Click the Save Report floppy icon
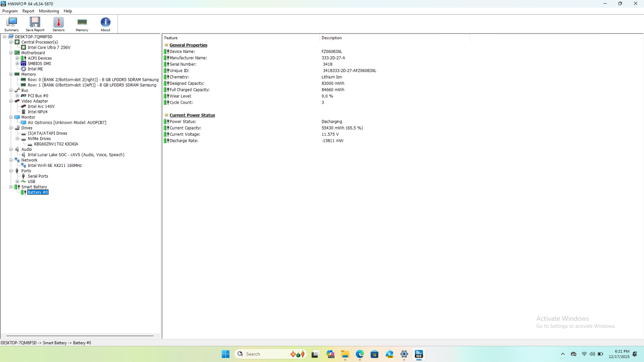Viewport: 644px width, 362px height. tap(35, 24)
